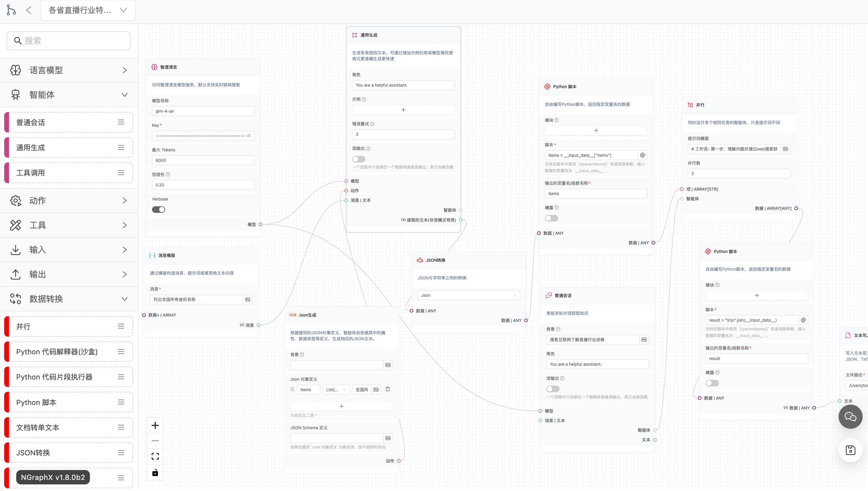Image resolution: width=868 pixels, height=491 pixels.
Task: Collapse the 数据转换 category
Action: click(69, 299)
